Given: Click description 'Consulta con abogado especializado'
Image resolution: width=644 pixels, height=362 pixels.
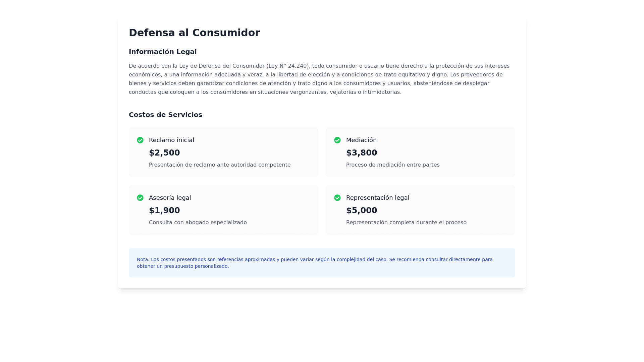Looking at the screenshot, I should pyautogui.click(x=198, y=223).
